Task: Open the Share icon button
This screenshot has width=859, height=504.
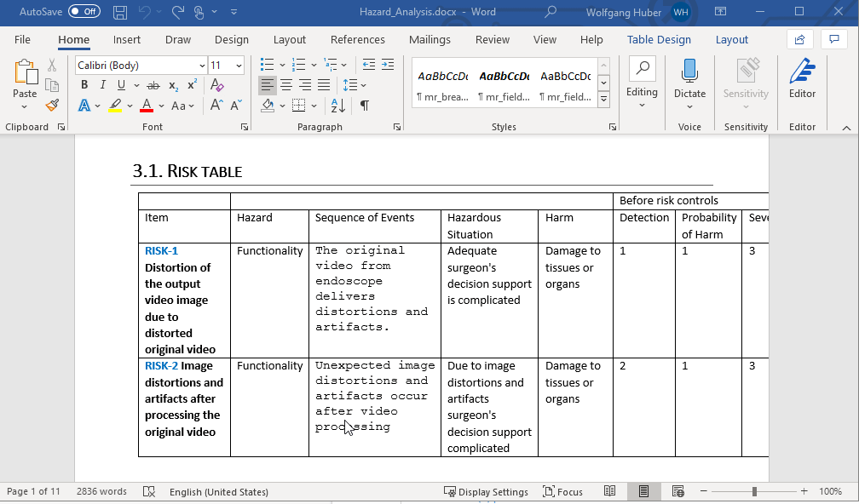Action: pyautogui.click(x=800, y=39)
